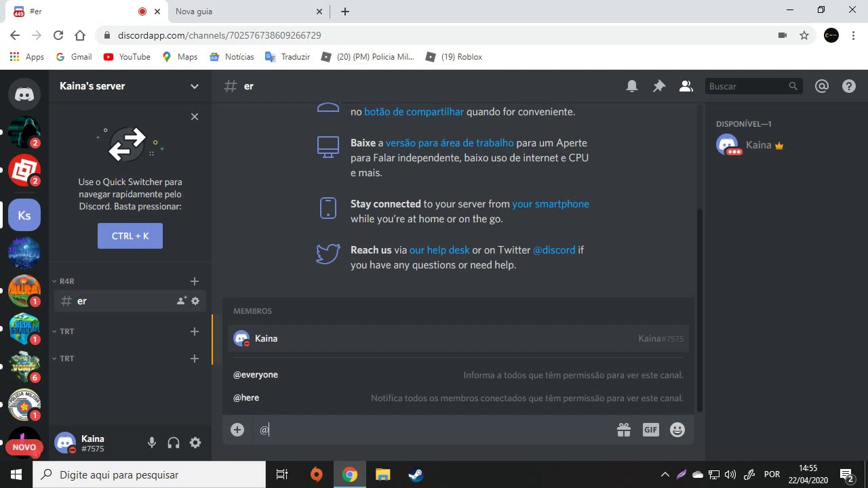The image size is (868, 488).
Task: Click the user avatar in bottom panel
Action: pos(65,443)
